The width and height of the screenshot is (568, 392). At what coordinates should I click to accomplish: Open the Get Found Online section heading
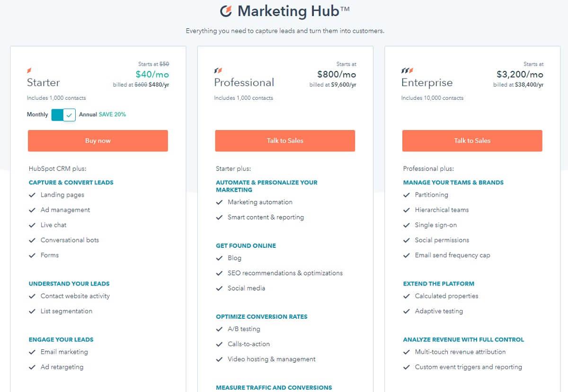[x=246, y=246]
